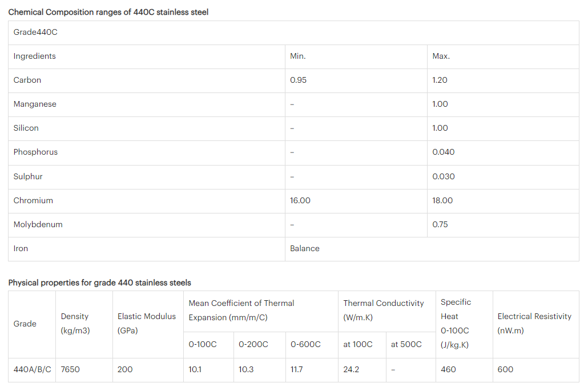Select Chromium maximum value 18.00

(442, 201)
